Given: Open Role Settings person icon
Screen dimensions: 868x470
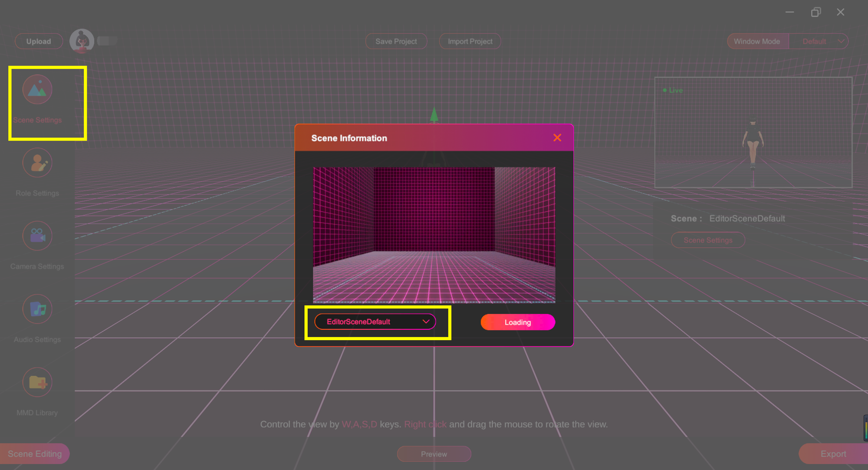Looking at the screenshot, I should pyautogui.click(x=37, y=163).
